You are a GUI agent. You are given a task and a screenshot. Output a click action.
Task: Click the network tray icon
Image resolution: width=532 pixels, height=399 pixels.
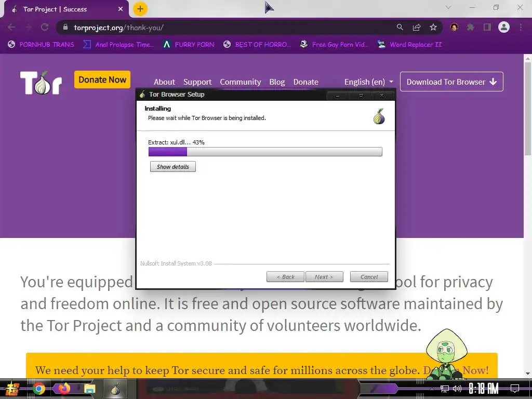(x=445, y=389)
